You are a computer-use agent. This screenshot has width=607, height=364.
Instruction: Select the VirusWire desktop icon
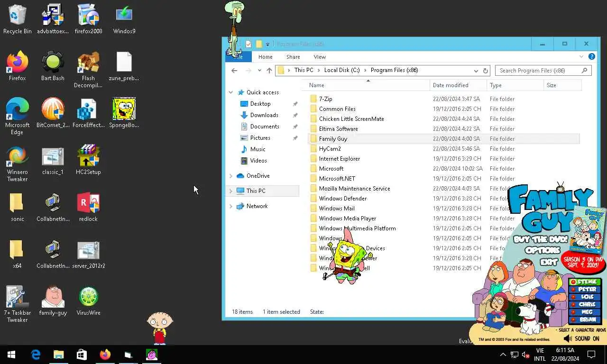(88, 301)
